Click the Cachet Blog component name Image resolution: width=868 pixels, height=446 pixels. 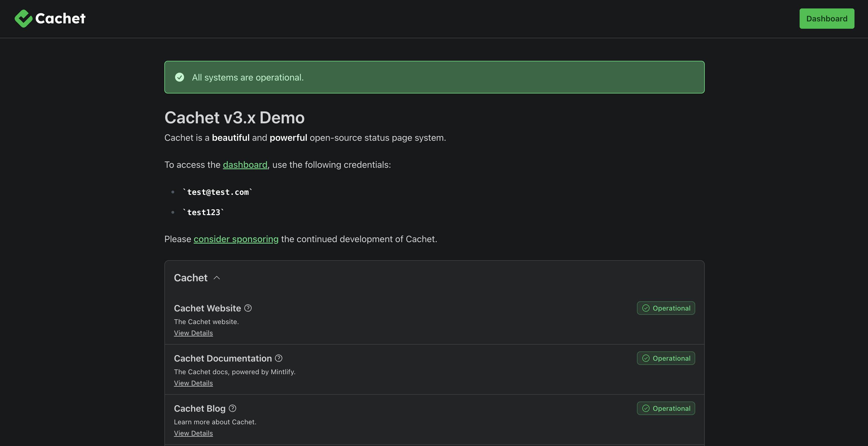click(x=200, y=409)
